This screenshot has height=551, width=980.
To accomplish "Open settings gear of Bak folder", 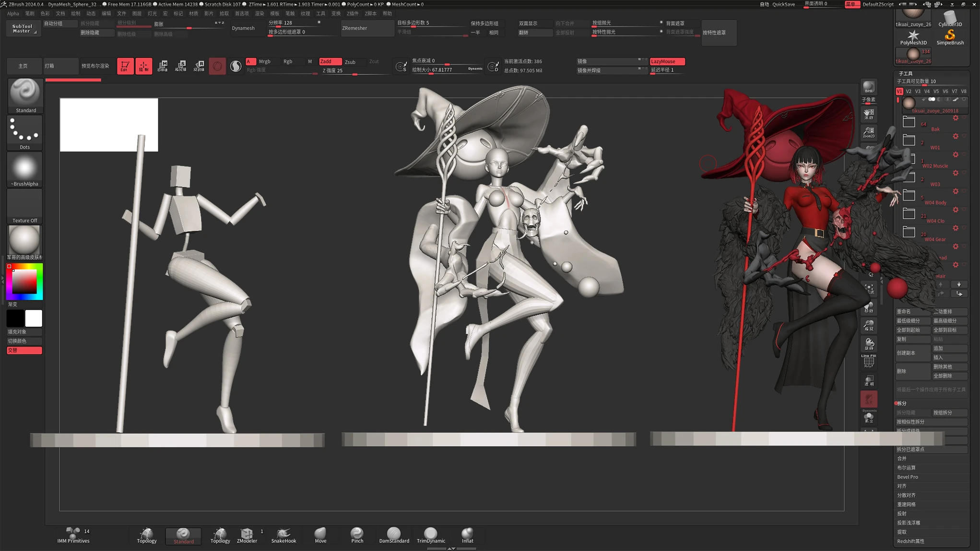I will [x=955, y=118].
